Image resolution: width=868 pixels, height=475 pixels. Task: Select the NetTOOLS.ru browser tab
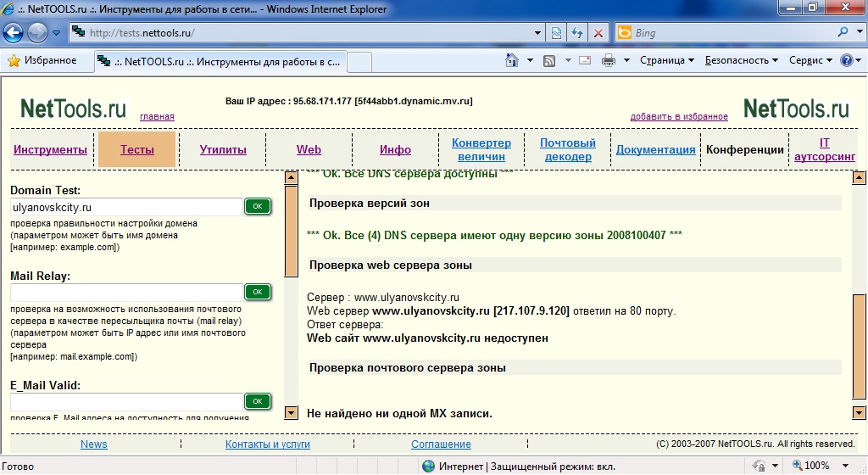point(220,61)
